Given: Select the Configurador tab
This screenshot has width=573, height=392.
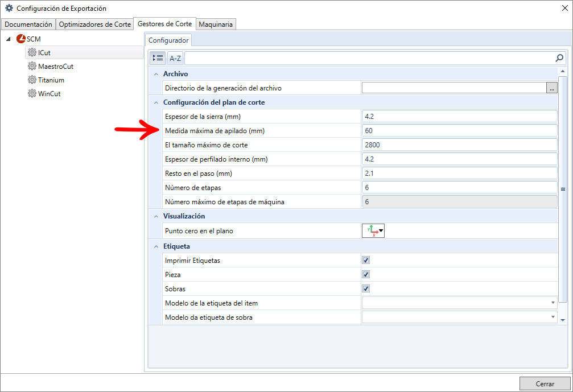Looking at the screenshot, I should (x=168, y=40).
